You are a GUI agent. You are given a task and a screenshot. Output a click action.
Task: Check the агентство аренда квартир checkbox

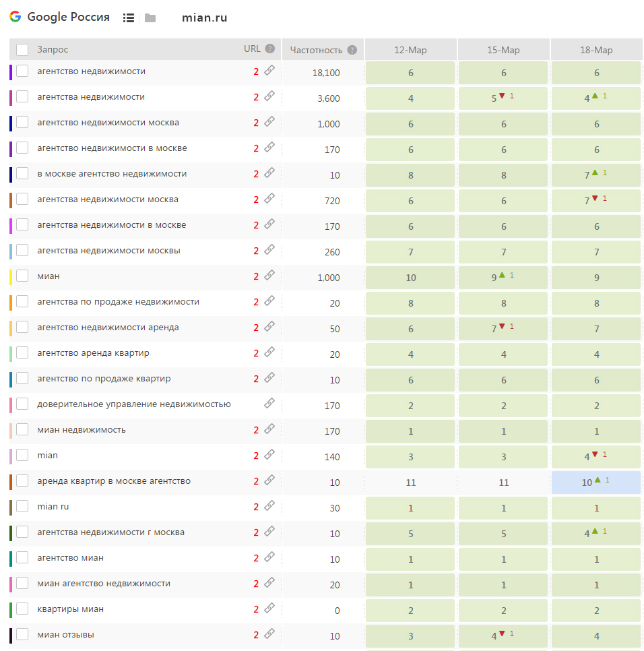22,353
